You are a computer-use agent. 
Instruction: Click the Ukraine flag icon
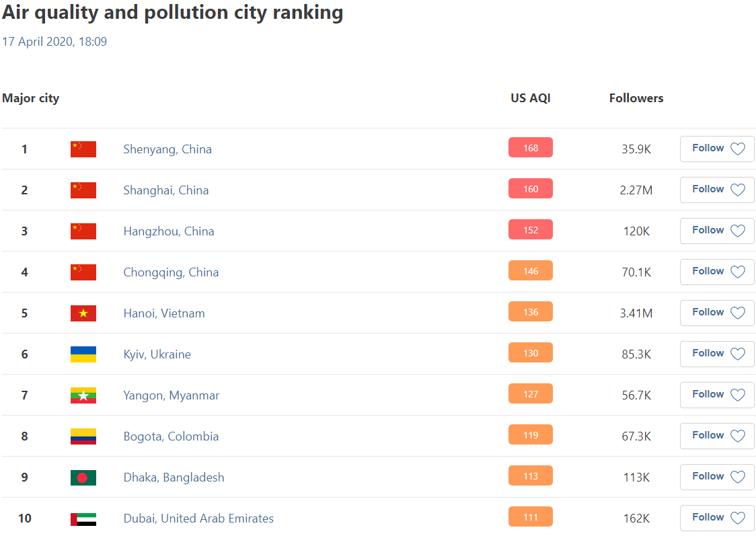point(83,354)
